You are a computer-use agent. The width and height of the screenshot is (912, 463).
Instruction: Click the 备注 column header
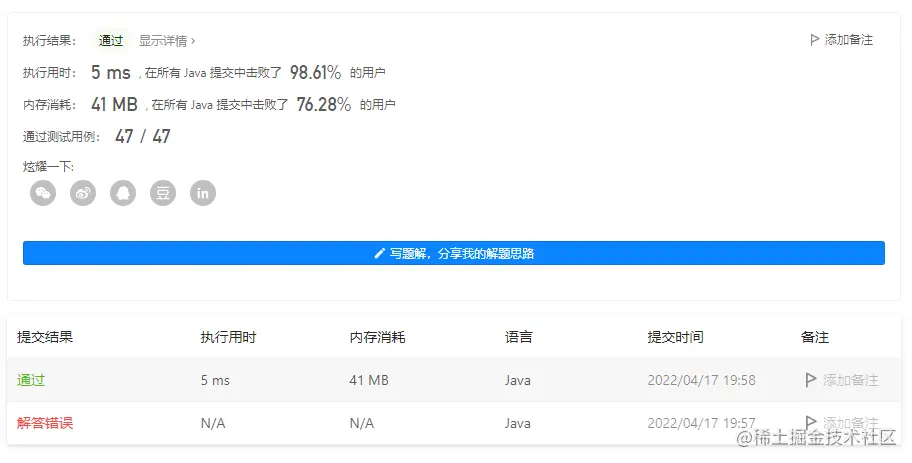click(814, 337)
